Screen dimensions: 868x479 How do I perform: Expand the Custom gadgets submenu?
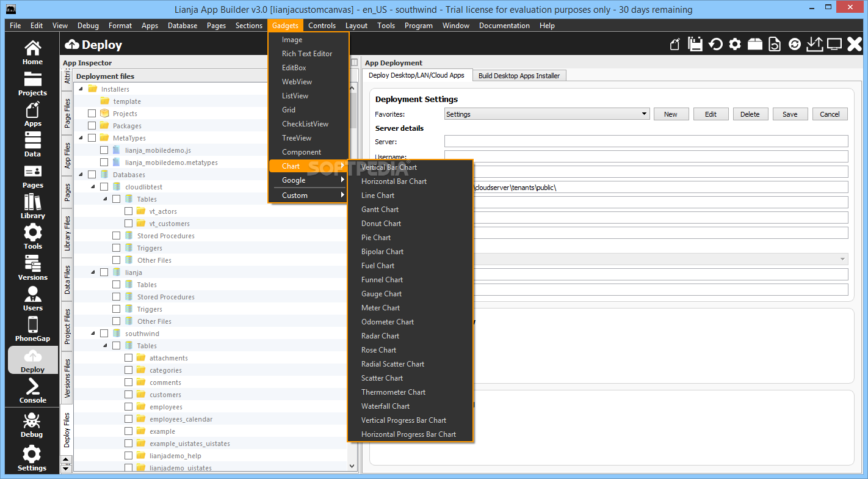click(x=308, y=196)
